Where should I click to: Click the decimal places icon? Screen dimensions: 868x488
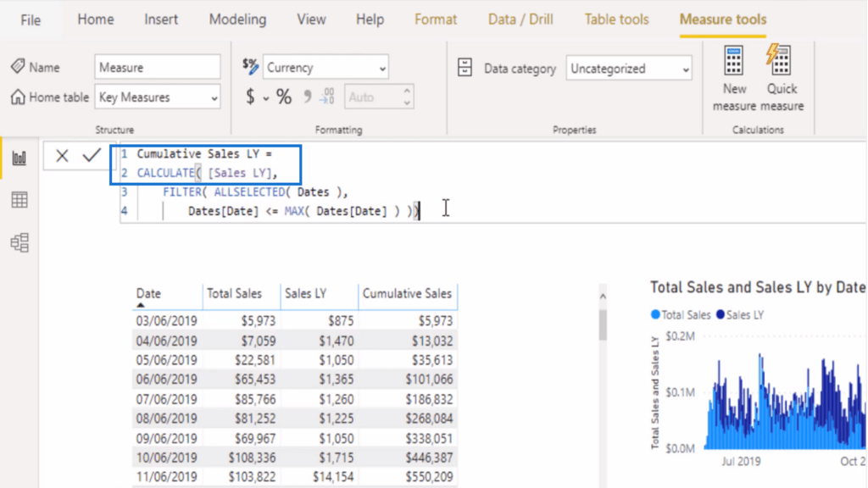[328, 97]
